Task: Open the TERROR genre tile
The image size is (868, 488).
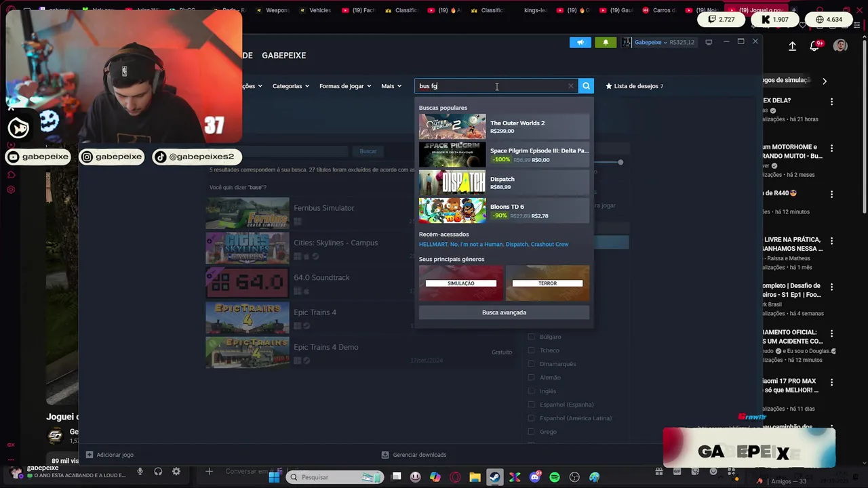Action: (x=547, y=283)
